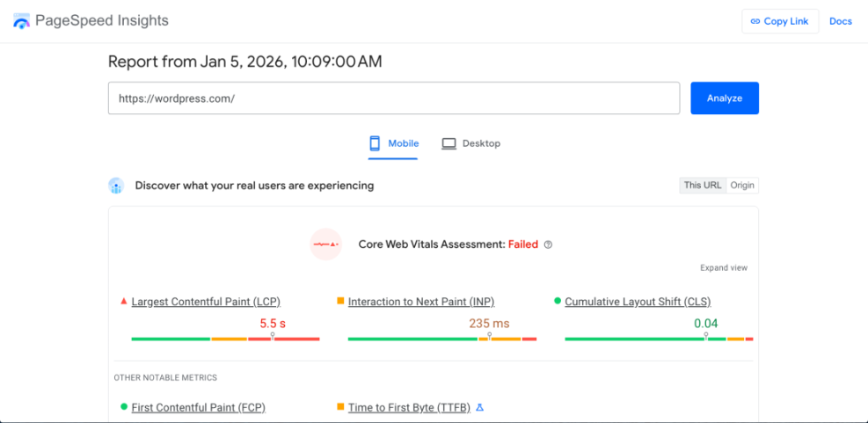Click the link chain icon in Copy Link
The image size is (868, 423).
(755, 22)
